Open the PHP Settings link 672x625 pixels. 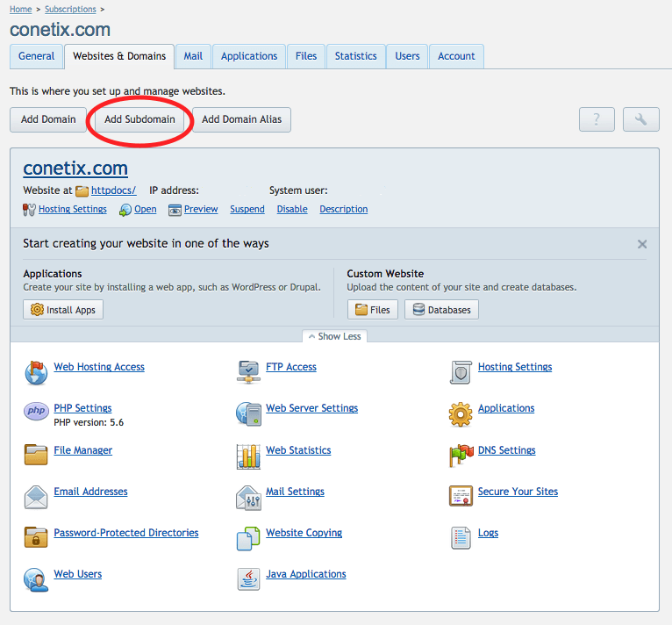click(82, 408)
